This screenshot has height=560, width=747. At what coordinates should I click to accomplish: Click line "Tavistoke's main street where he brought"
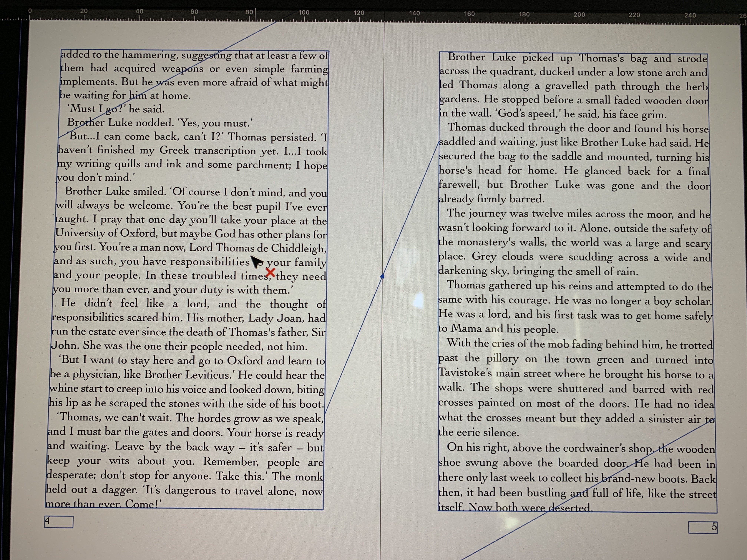[x=576, y=374]
